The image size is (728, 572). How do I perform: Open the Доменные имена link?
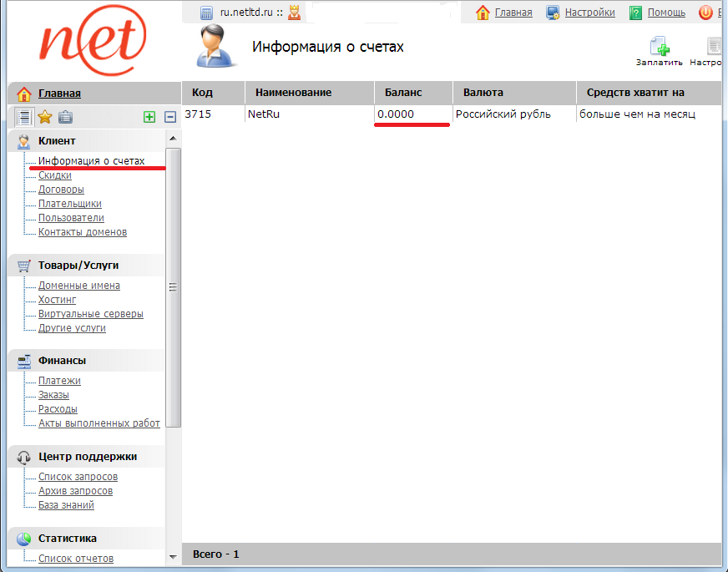[x=79, y=286]
